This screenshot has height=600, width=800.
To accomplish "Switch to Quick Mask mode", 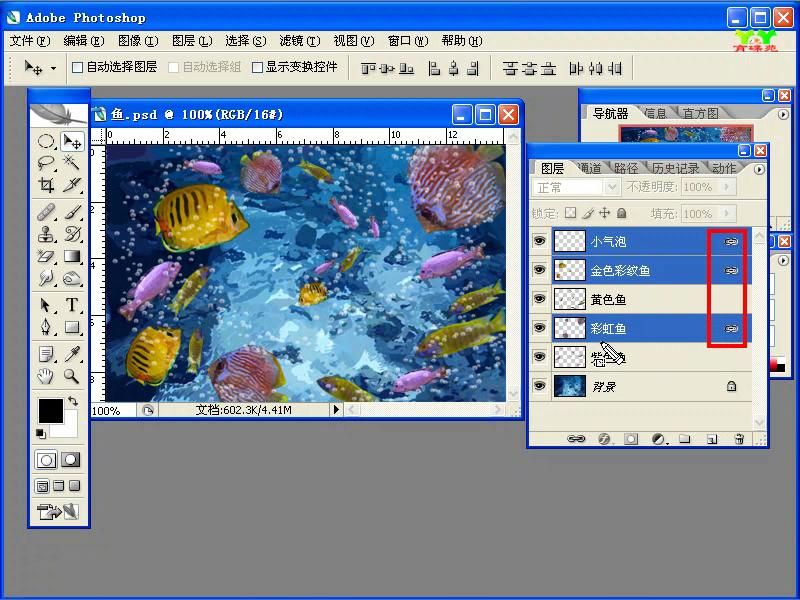I will [x=70, y=460].
